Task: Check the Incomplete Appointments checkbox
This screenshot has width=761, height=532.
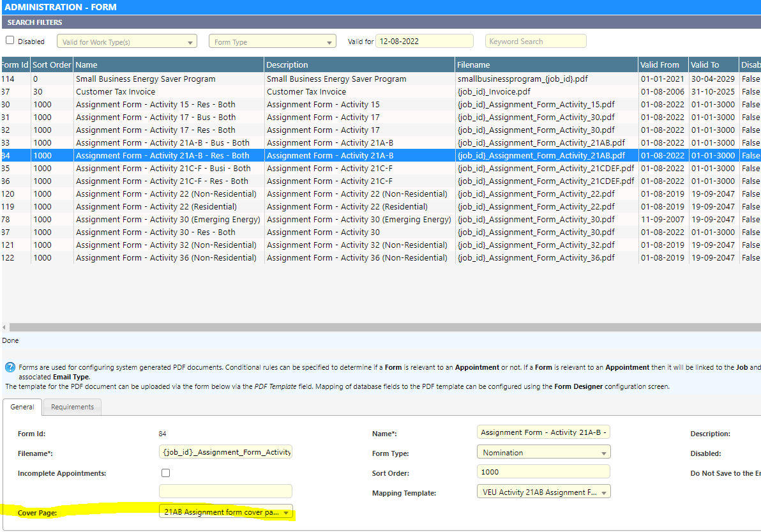Action: pos(166,473)
